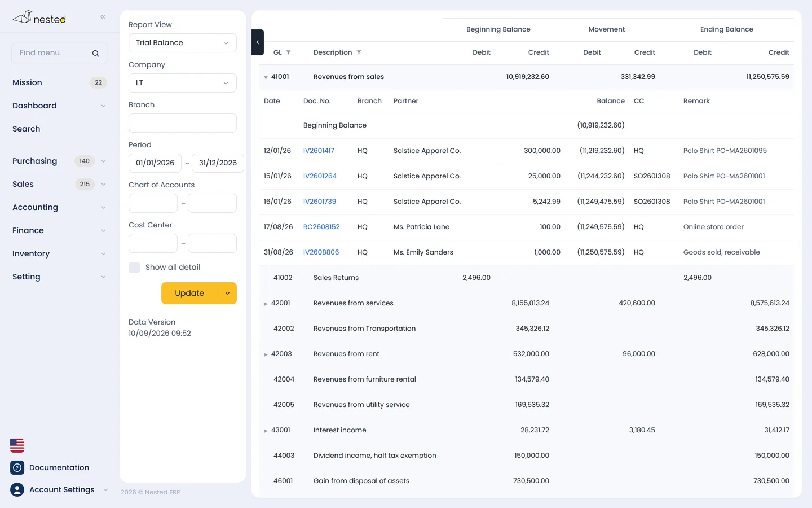
Task: Open document IV2608806
Action: pyautogui.click(x=321, y=252)
